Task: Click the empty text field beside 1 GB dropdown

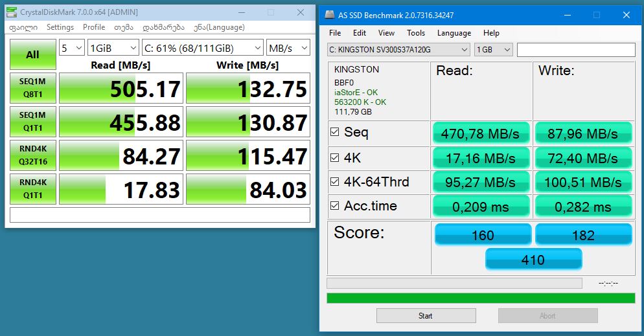Action: click(576, 50)
